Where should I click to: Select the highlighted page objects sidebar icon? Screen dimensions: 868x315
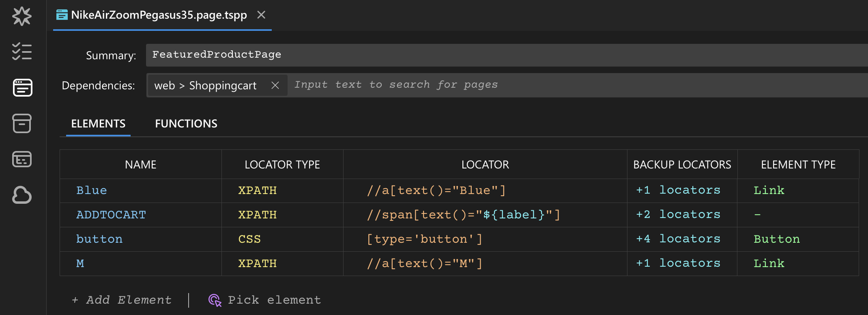(22, 88)
